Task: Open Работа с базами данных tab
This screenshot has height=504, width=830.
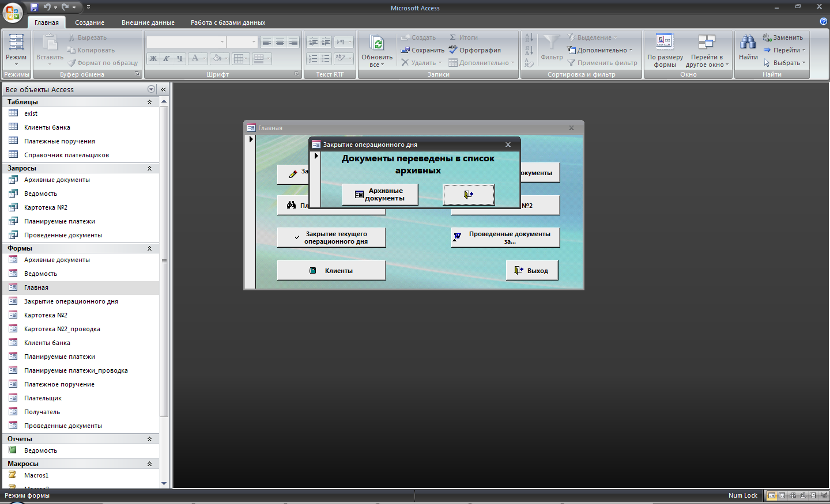Action: coord(228,22)
